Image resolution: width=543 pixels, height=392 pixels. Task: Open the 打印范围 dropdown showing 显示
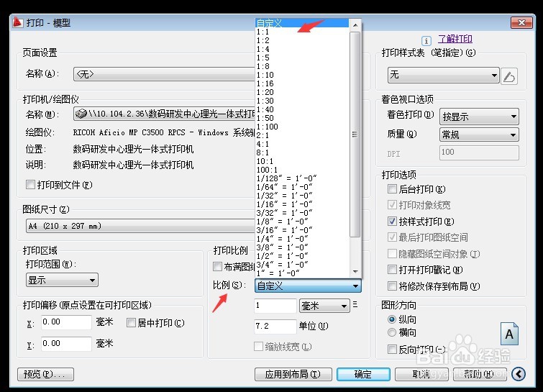pyautogui.click(x=62, y=280)
